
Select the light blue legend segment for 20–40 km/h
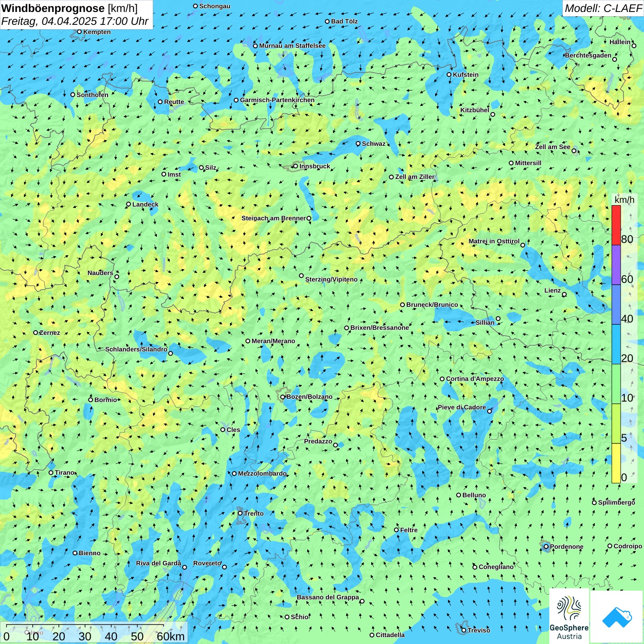(x=616, y=345)
